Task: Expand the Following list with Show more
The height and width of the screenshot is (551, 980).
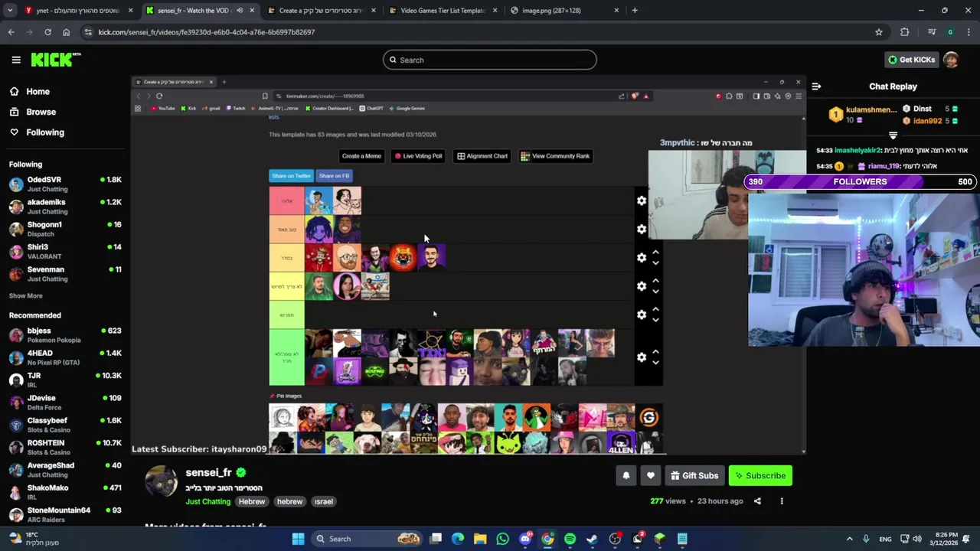Action: click(x=25, y=295)
